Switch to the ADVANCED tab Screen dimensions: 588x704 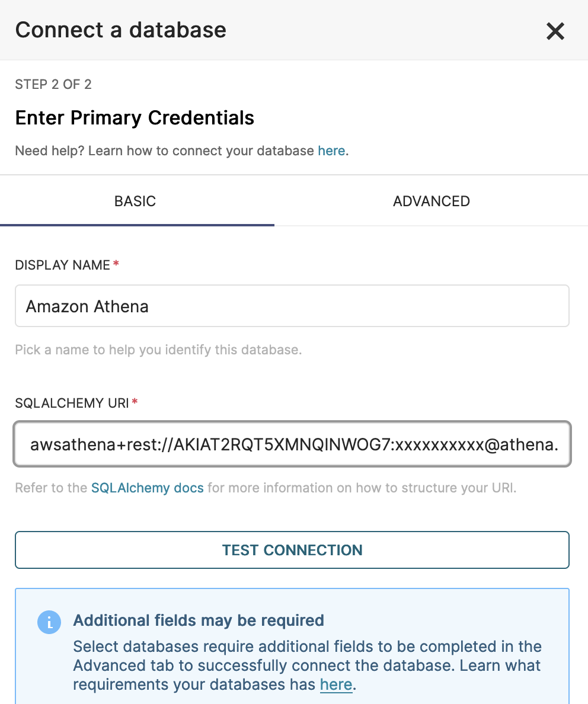(431, 201)
